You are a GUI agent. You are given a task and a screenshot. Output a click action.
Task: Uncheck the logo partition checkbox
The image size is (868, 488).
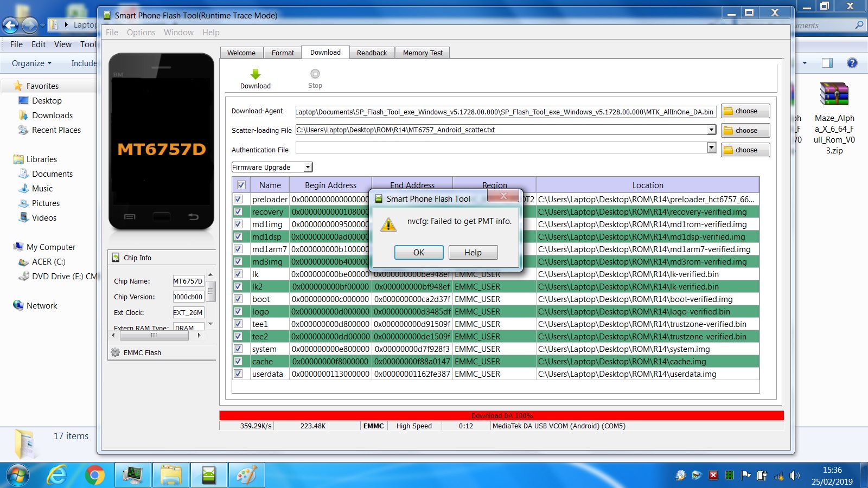[238, 311]
